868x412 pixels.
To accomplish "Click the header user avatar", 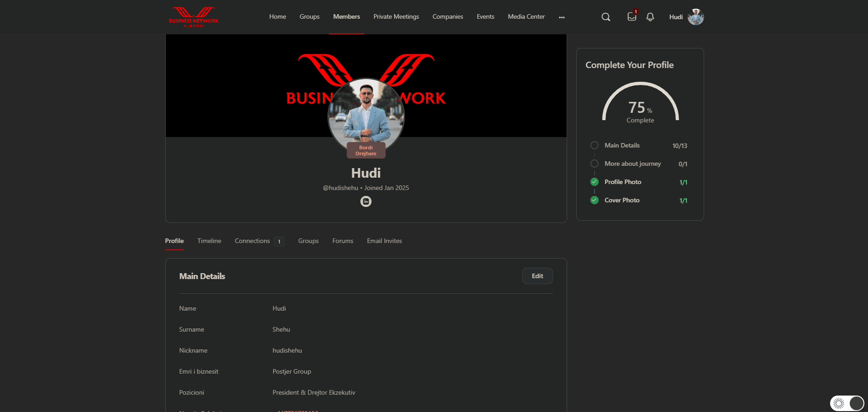I will 696,17.
